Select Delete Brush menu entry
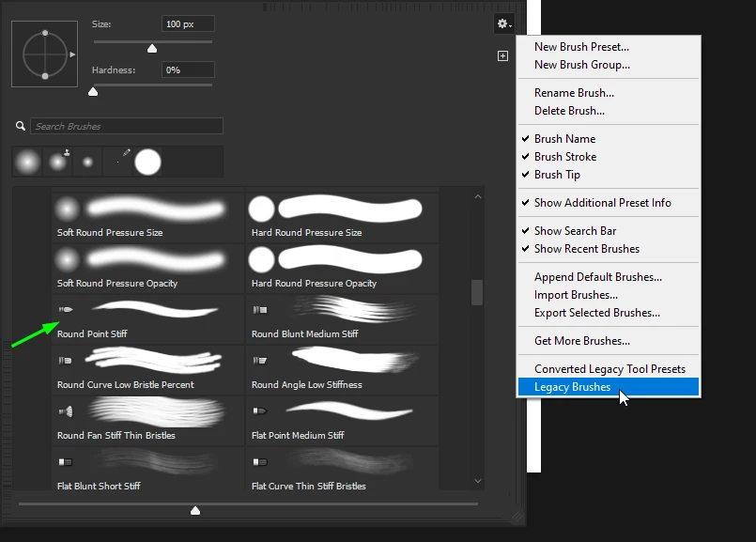The width and height of the screenshot is (756, 542). click(609, 111)
